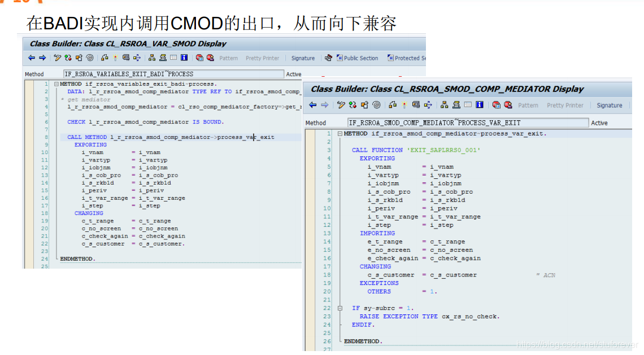Set session breakpoint in SMOD_COMP_MEDIATOR window
Viewport: 644px width, 355px height.
[496, 105]
